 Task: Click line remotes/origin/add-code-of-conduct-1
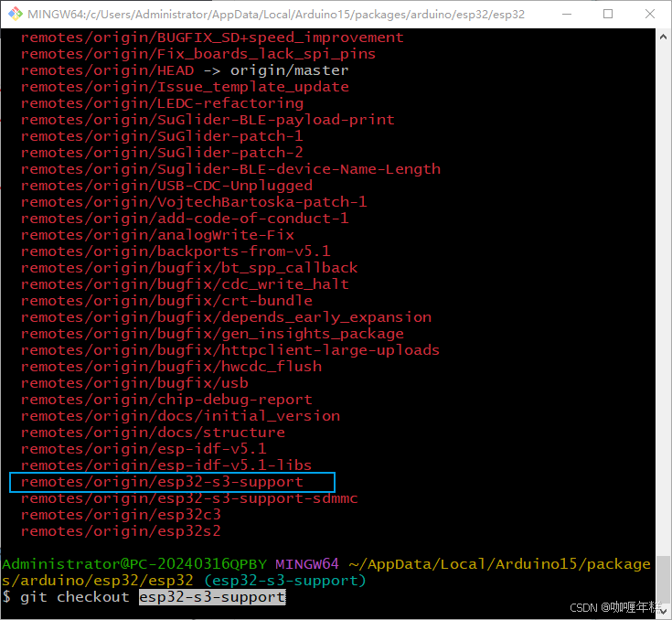[185, 219]
